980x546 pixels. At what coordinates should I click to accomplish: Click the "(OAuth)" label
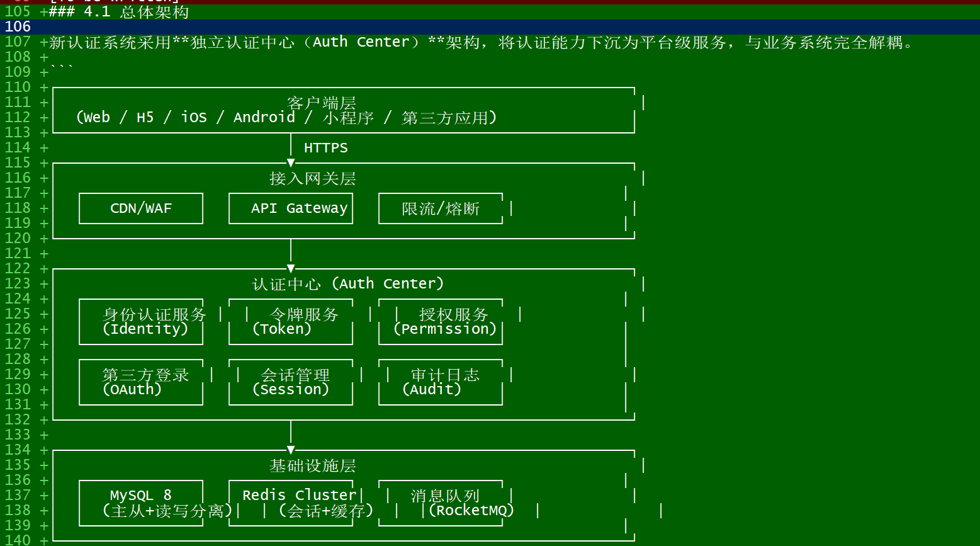point(132,390)
